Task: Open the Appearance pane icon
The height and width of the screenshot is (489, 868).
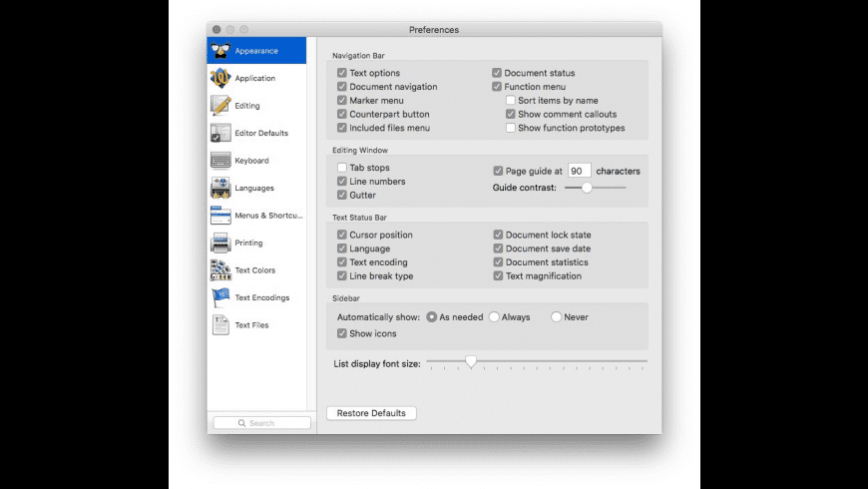Action: (220, 50)
